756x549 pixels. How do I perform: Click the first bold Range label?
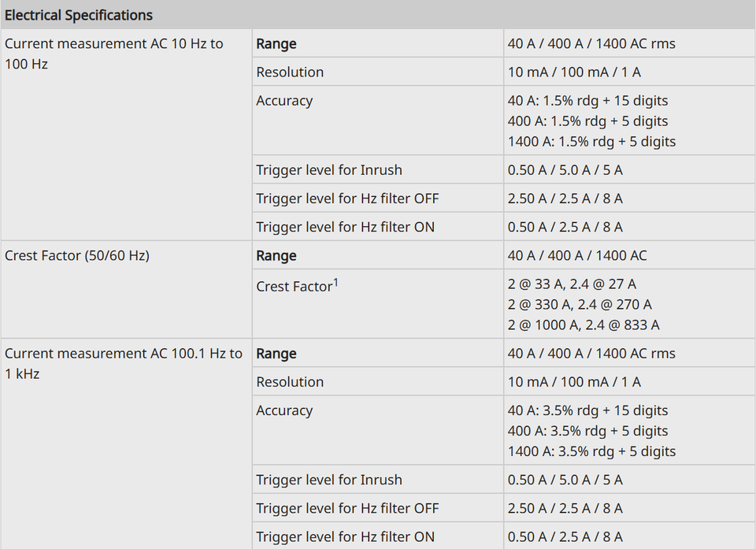tap(276, 43)
